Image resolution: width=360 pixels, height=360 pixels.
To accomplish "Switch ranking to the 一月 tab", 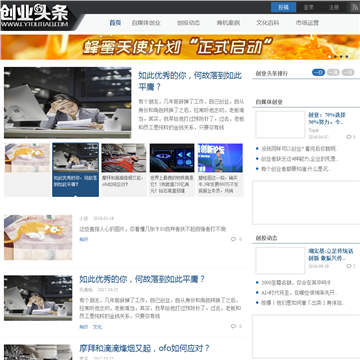I will pos(348,72).
